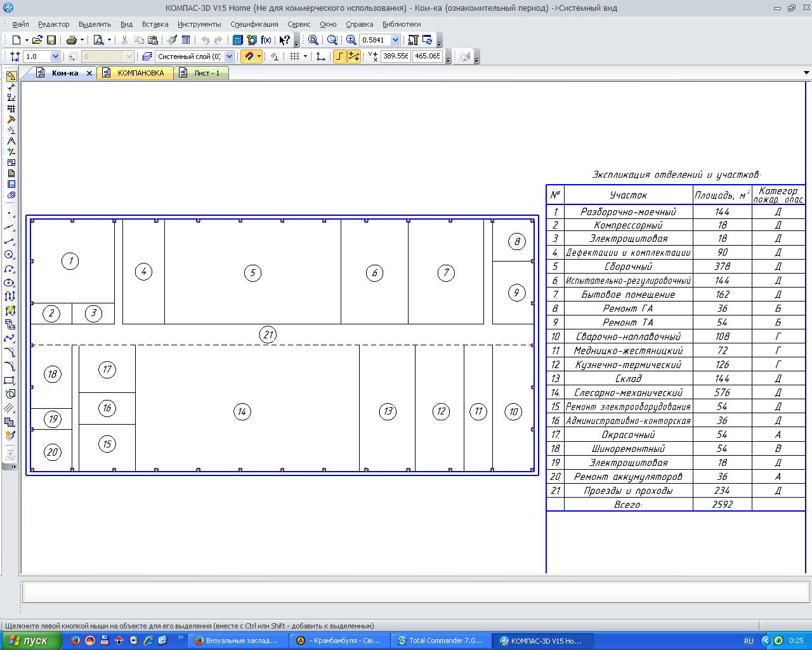The width and height of the screenshot is (812, 650).
Task: Click the X coordinate field 389.556
Action: 396,56
